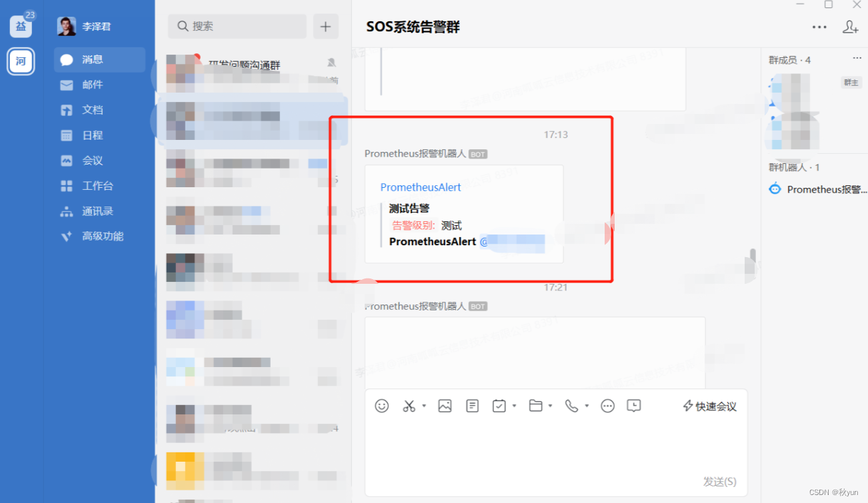Click the scissors screenshot tool

[x=409, y=406]
